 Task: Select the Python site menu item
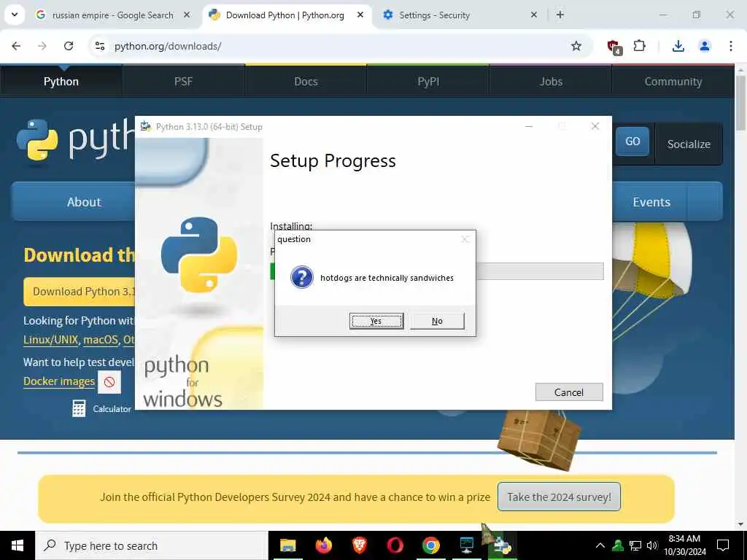pos(61,82)
